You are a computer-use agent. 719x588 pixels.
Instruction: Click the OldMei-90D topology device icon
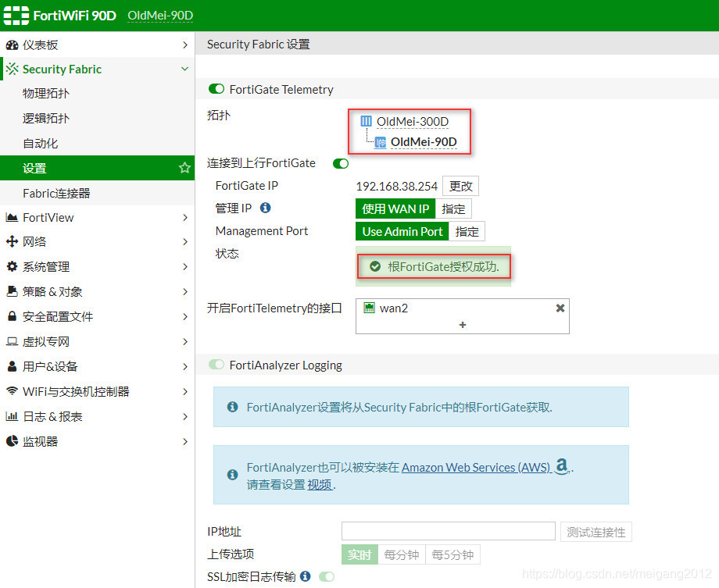[380, 142]
